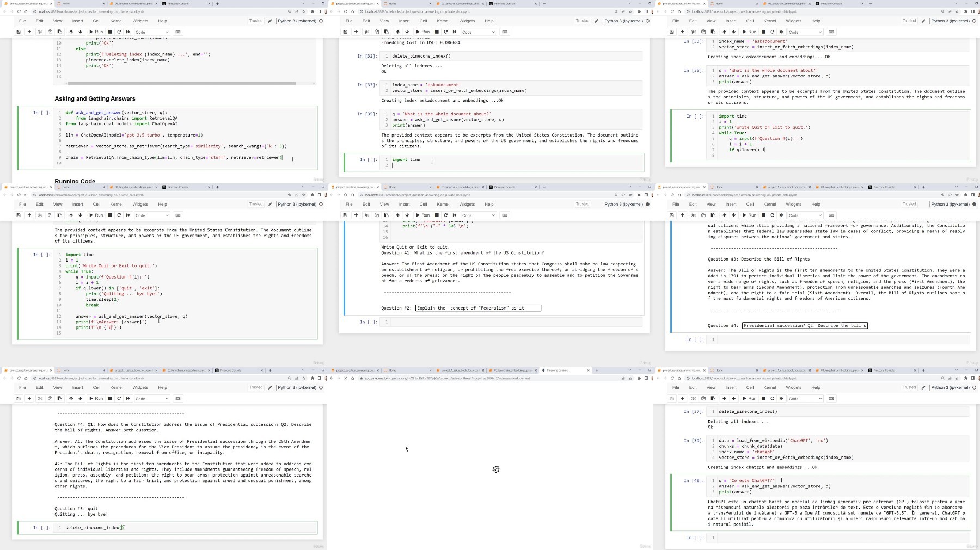This screenshot has width=980, height=550.
Task: Insert cell below in 'Asking and Getting Answers' window
Action: (29, 32)
